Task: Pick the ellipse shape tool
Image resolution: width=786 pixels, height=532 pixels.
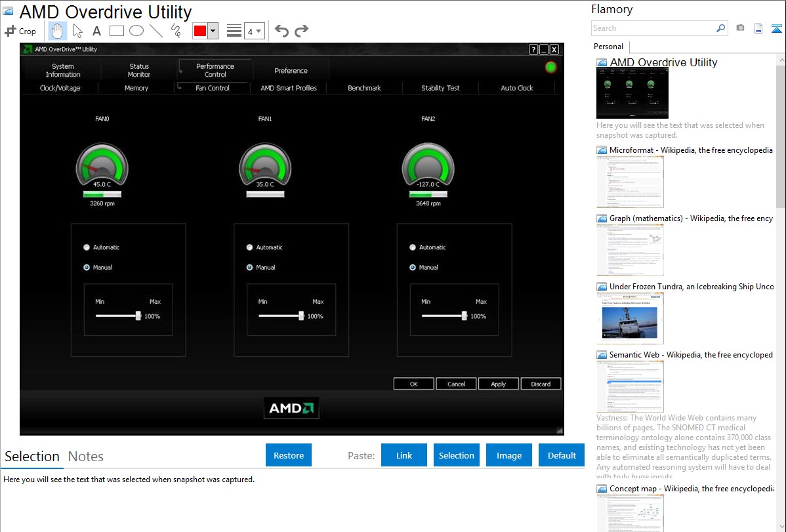Action: [136, 31]
